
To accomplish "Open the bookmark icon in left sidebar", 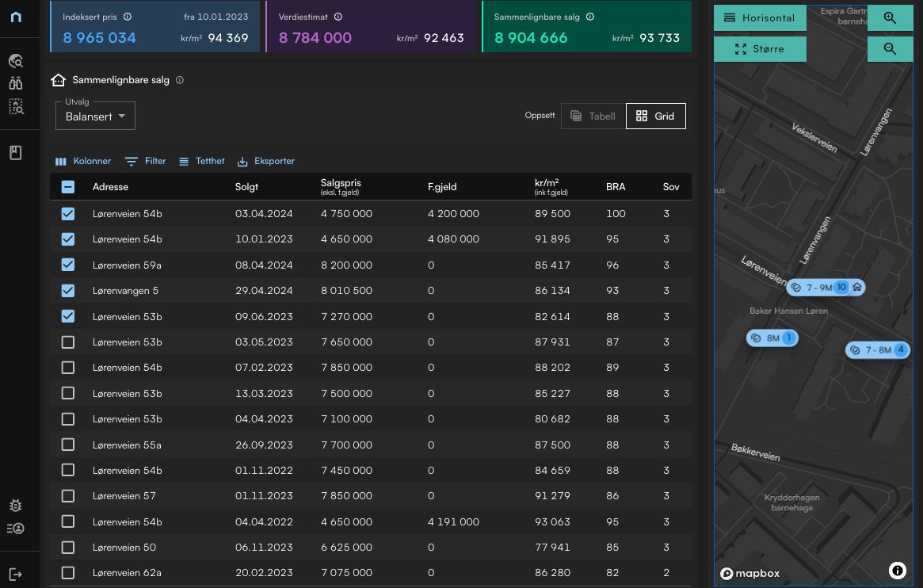I will pyautogui.click(x=16, y=153).
